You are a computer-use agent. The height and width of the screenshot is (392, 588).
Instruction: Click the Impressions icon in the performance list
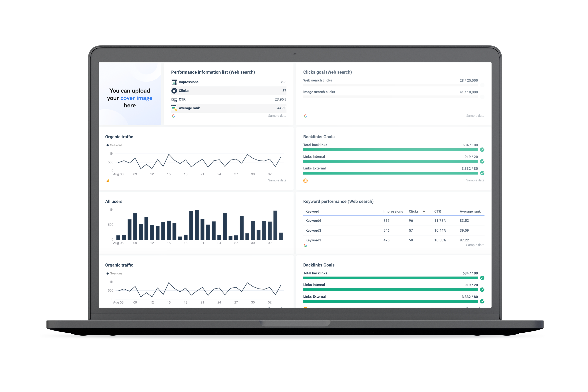pyautogui.click(x=174, y=82)
